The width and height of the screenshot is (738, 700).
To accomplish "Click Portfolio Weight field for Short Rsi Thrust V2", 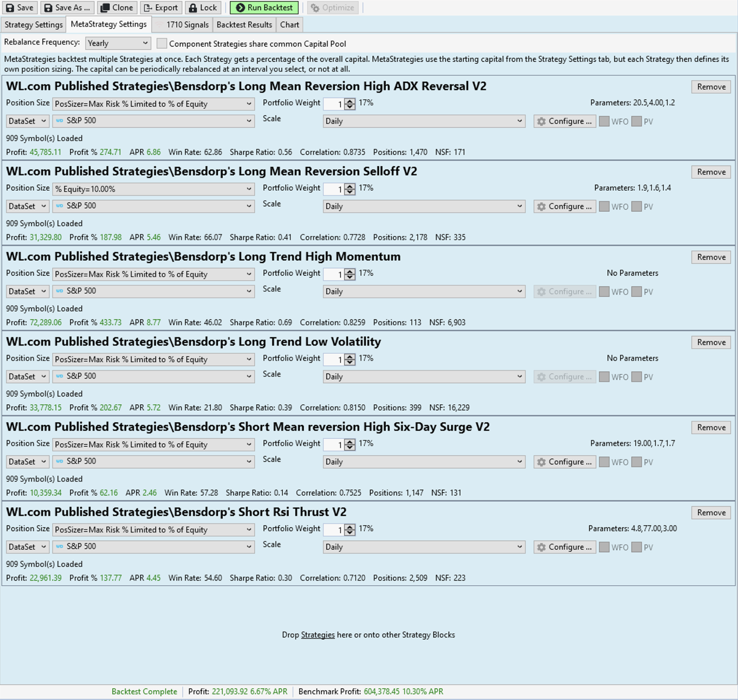I will [x=334, y=529].
